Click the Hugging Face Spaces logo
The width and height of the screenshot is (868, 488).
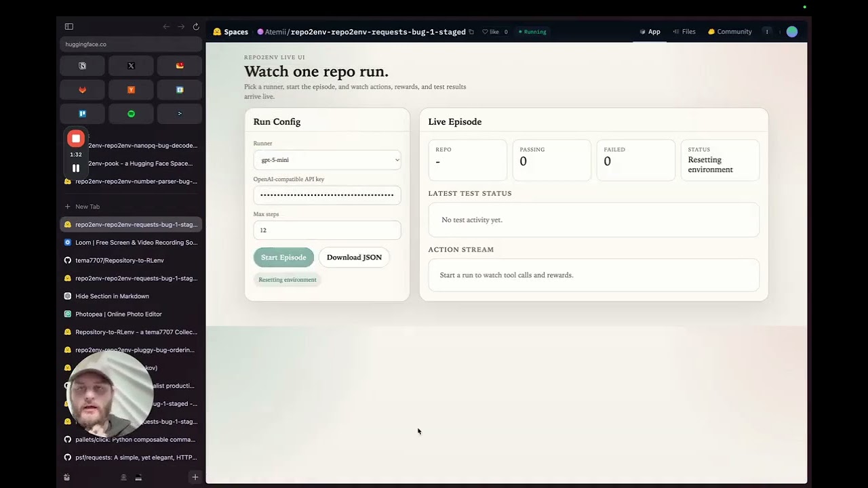click(x=217, y=32)
